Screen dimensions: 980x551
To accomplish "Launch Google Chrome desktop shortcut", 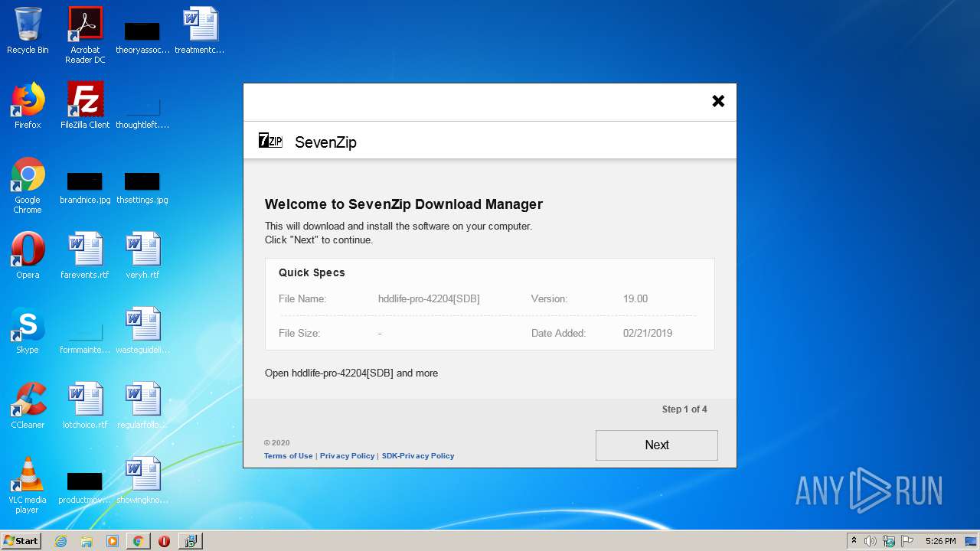I will click(28, 185).
